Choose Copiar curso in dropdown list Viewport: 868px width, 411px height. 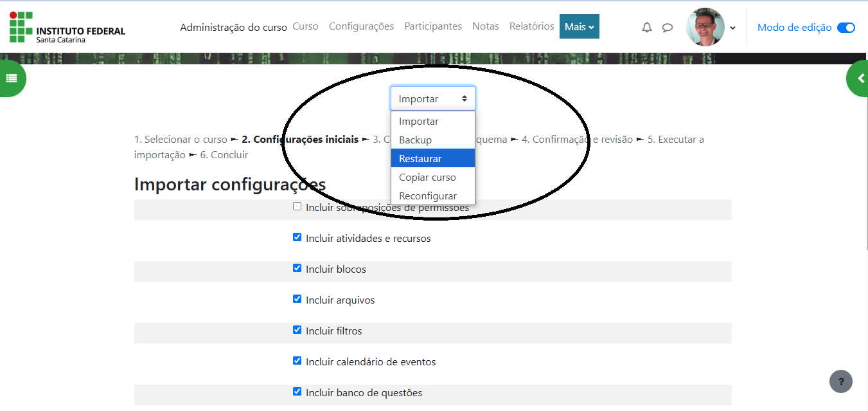pyautogui.click(x=427, y=177)
